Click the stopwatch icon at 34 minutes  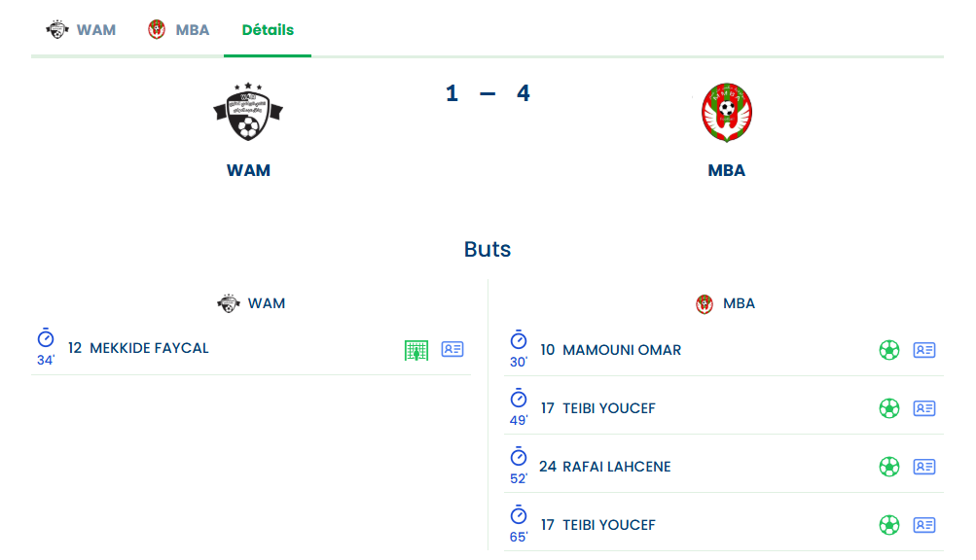(x=46, y=338)
